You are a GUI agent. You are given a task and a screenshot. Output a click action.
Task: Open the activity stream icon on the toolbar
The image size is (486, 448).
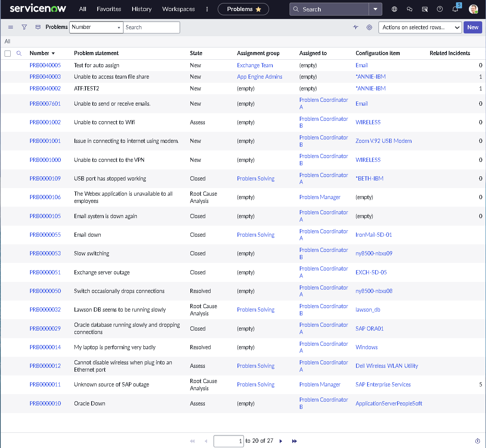click(x=356, y=27)
